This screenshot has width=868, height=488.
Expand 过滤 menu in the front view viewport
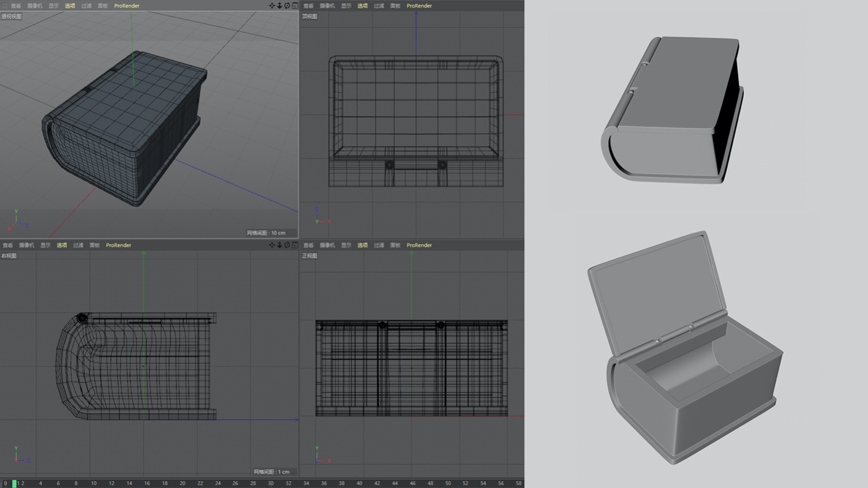379,245
